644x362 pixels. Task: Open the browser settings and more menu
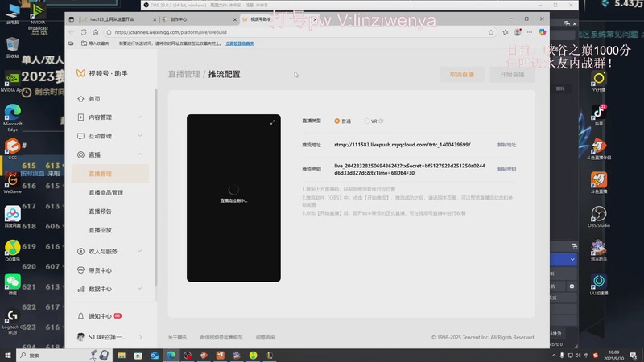(530, 32)
